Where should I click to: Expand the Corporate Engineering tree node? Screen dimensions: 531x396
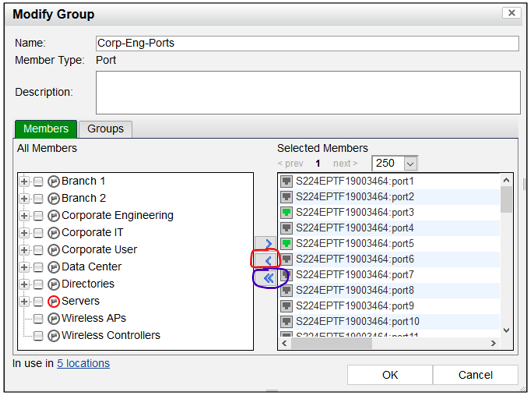point(24,215)
